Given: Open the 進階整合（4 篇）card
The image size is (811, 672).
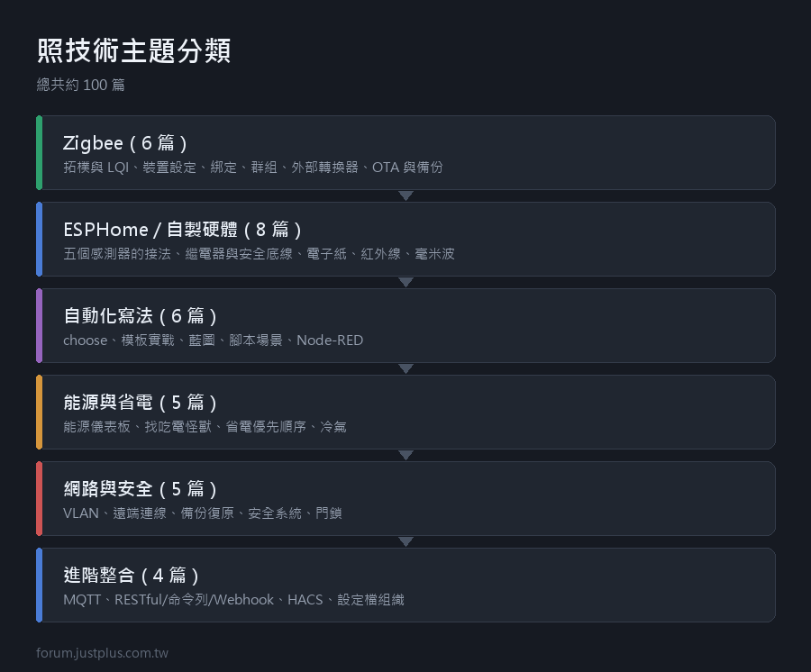Looking at the screenshot, I should [x=406, y=585].
